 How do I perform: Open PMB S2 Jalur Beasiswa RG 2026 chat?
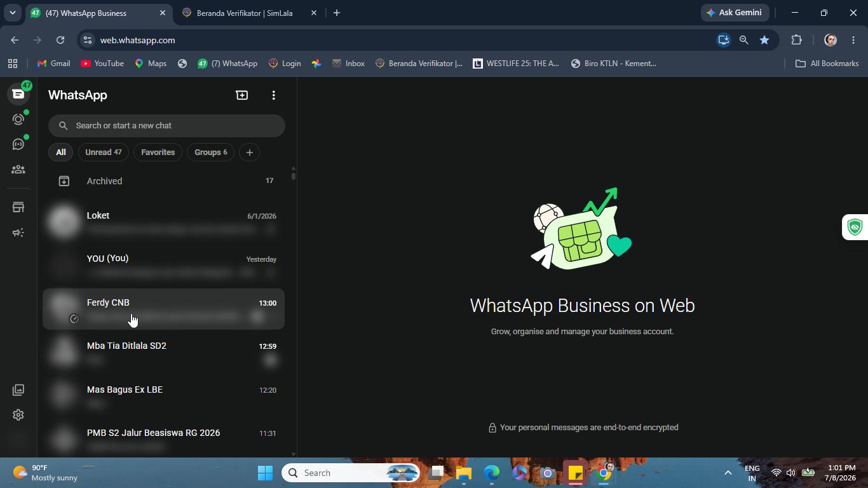[x=164, y=438]
